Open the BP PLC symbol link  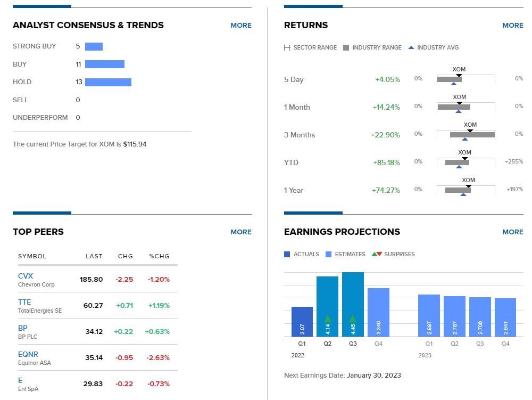click(x=22, y=328)
